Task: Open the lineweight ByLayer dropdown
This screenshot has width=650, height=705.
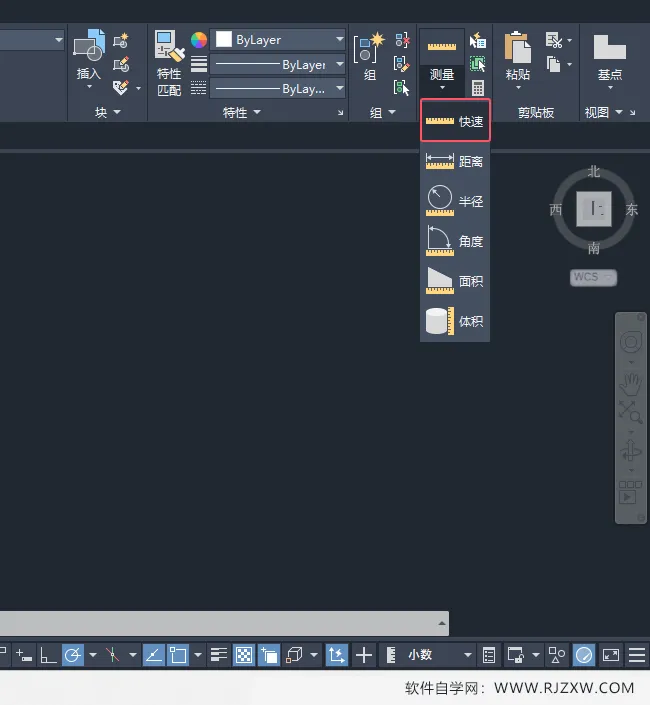Action: coord(340,64)
